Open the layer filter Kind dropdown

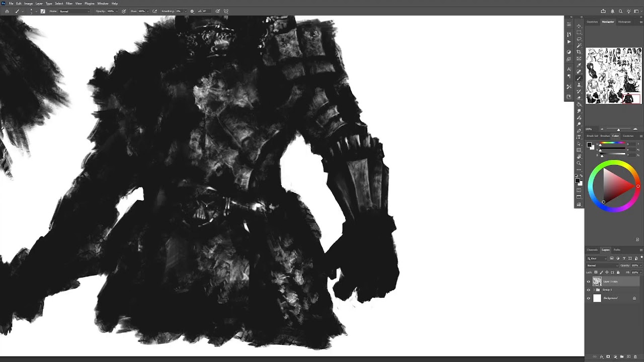click(597, 258)
